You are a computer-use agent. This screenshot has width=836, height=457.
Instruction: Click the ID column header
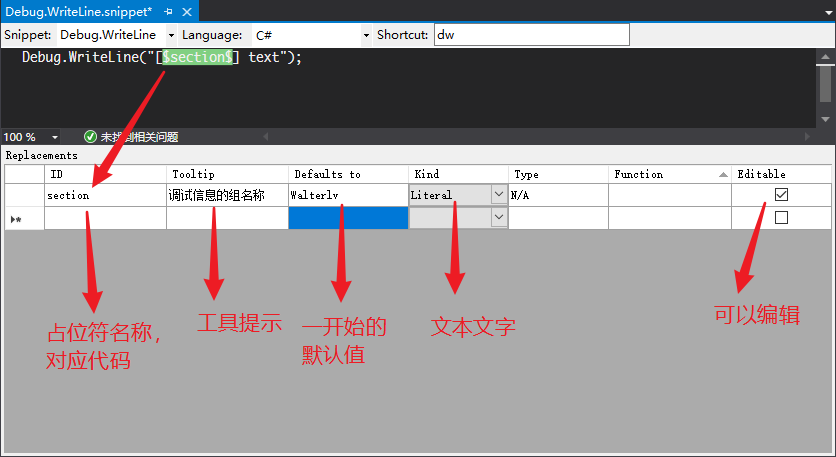click(x=105, y=174)
